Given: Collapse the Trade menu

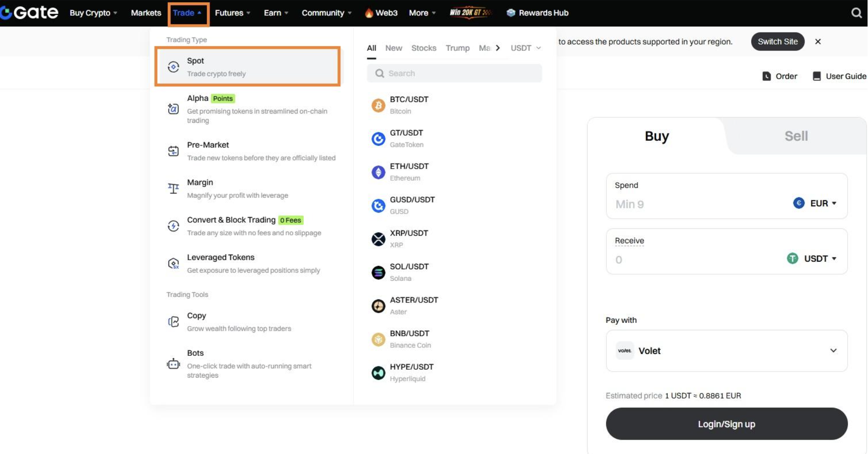Looking at the screenshot, I should point(187,13).
